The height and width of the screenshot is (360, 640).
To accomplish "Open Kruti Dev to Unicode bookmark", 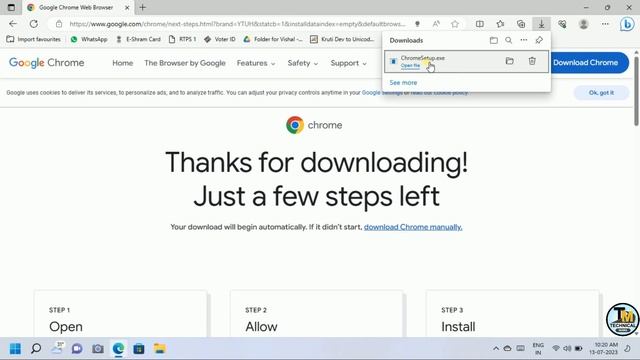I will coord(342,39).
